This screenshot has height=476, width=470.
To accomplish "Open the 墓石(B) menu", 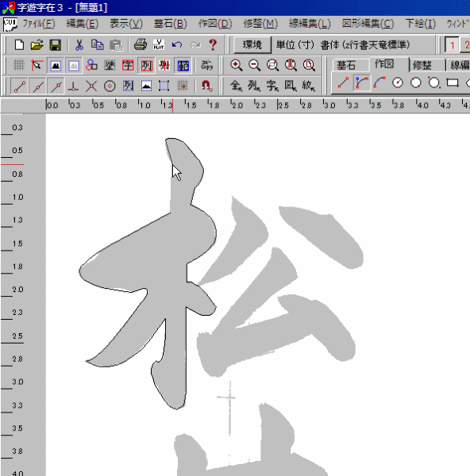I will click(x=170, y=24).
